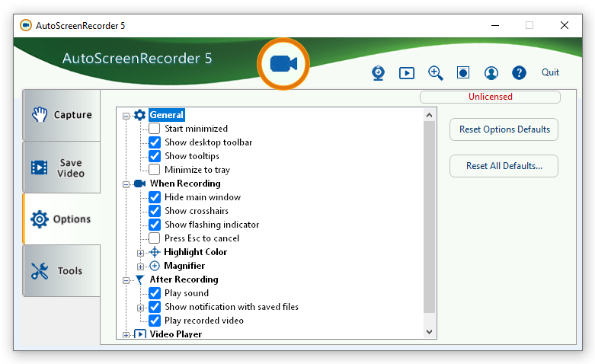
Task: Click Reset All Defaults button
Action: tap(504, 166)
